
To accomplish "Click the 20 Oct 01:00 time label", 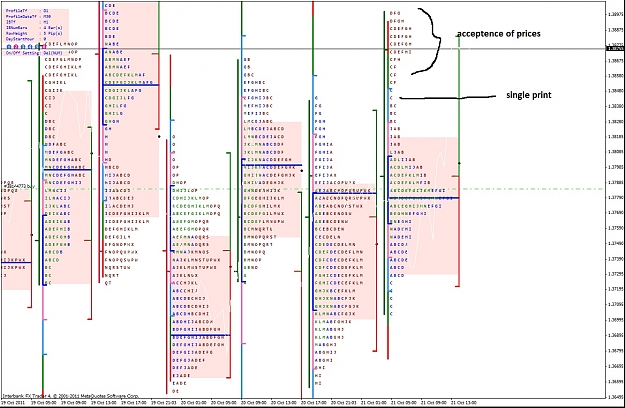I will tap(194, 402).
